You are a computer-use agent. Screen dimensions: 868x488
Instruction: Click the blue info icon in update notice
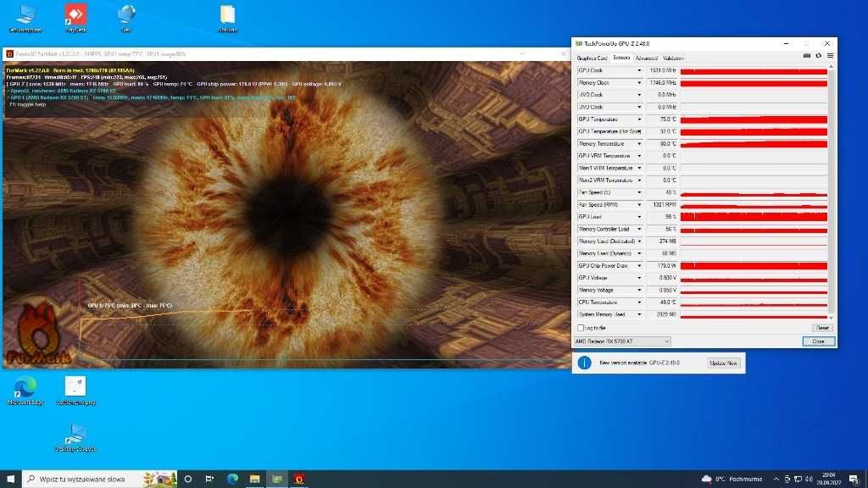[x=585, y=363]
